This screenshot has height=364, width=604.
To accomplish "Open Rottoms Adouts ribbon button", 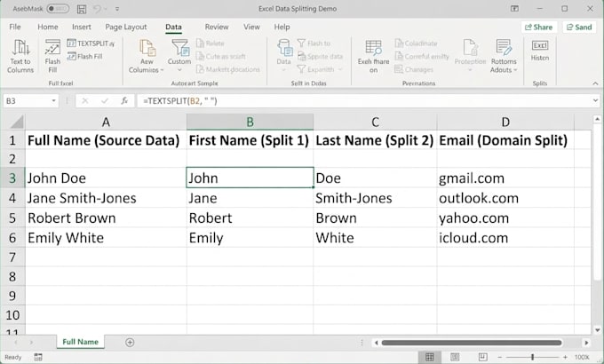I will pyautogui.click(x=504, y=56).
